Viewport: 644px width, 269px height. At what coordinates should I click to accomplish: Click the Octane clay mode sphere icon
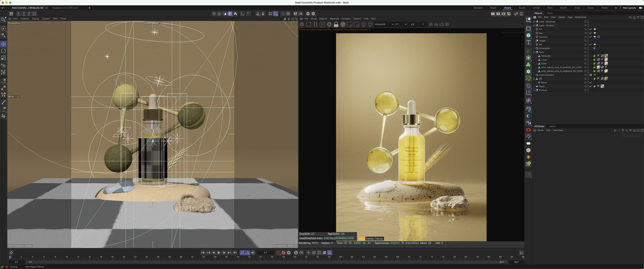[x=343, y=24]
